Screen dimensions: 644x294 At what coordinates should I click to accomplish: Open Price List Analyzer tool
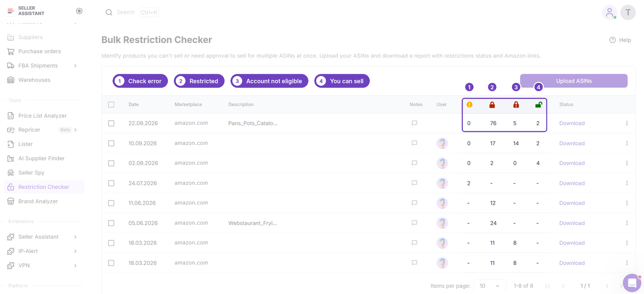(42, 116)
